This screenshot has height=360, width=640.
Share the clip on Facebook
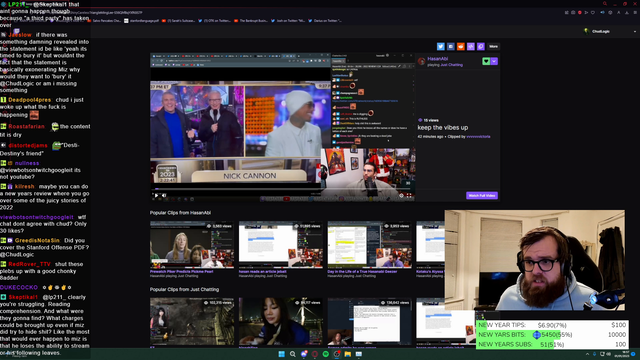[451, 47]
